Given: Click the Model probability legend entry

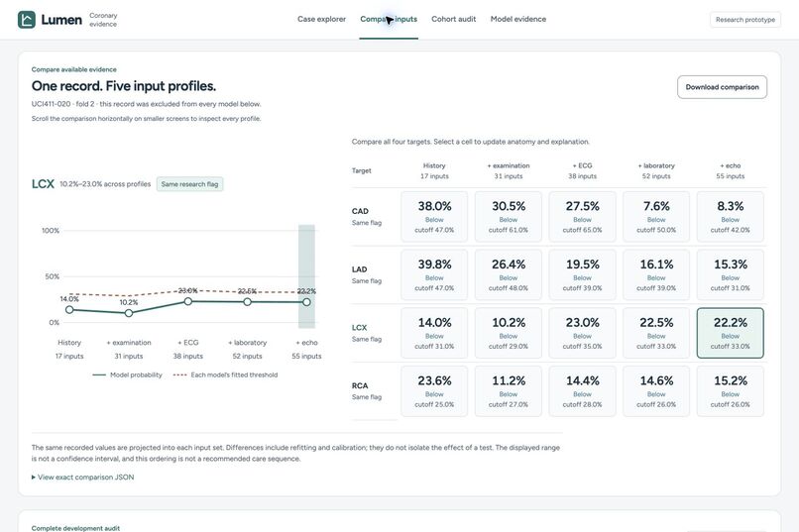Looking at the screenshot, I should click(x=128, y=374).
